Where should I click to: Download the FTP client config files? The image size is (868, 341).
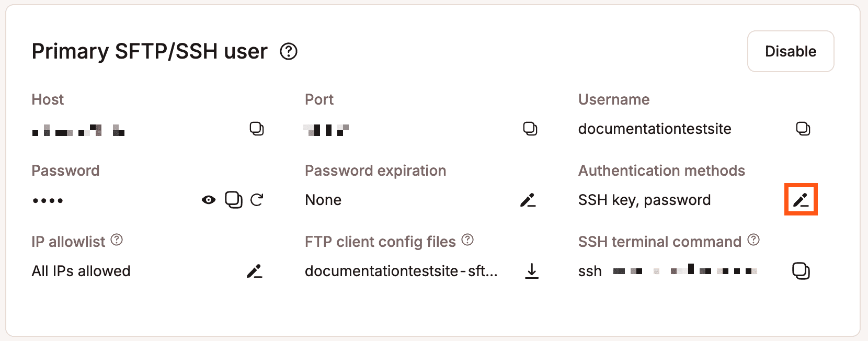click(x=531, y=271)
